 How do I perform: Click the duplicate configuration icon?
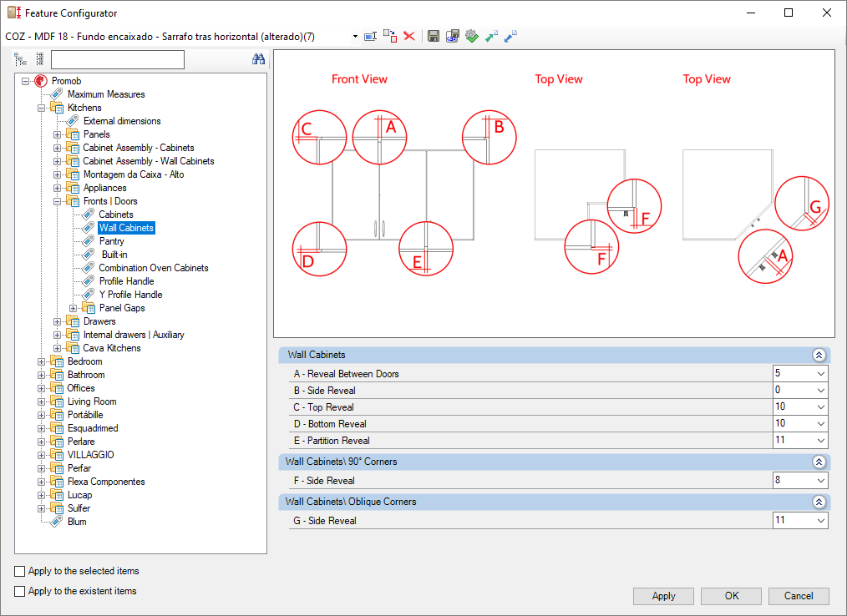(x=390, y=36)
